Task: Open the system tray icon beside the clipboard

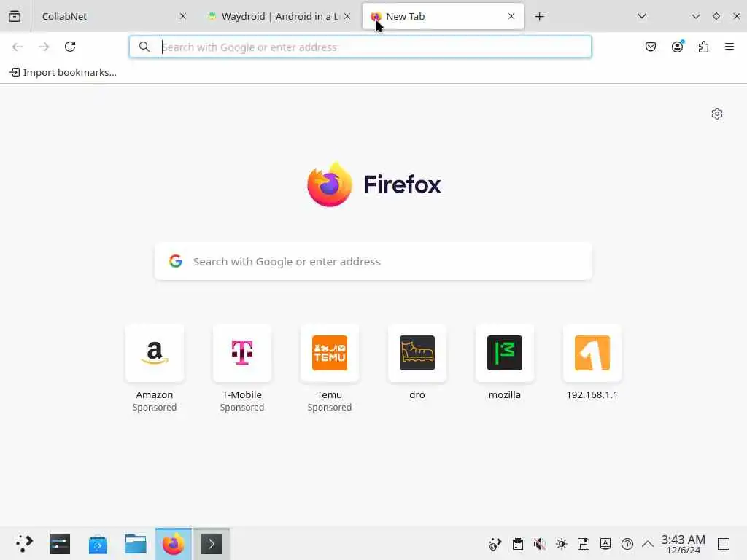Action: tap(495, 544)
